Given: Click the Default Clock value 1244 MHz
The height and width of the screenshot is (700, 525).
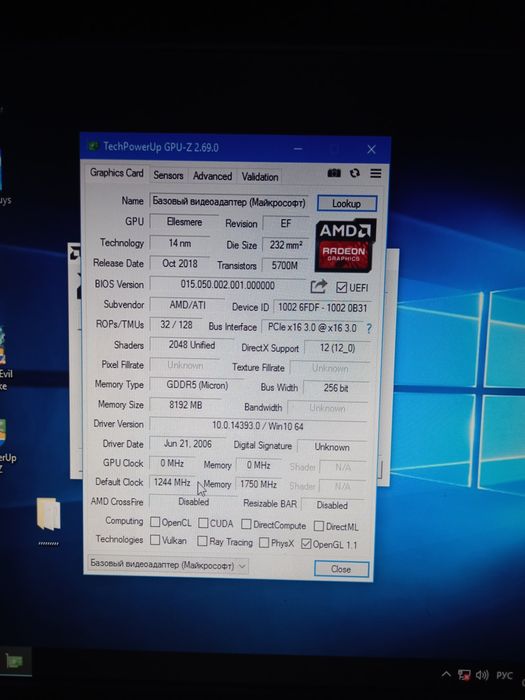Looking at the screenshot, I should [172, 483].
